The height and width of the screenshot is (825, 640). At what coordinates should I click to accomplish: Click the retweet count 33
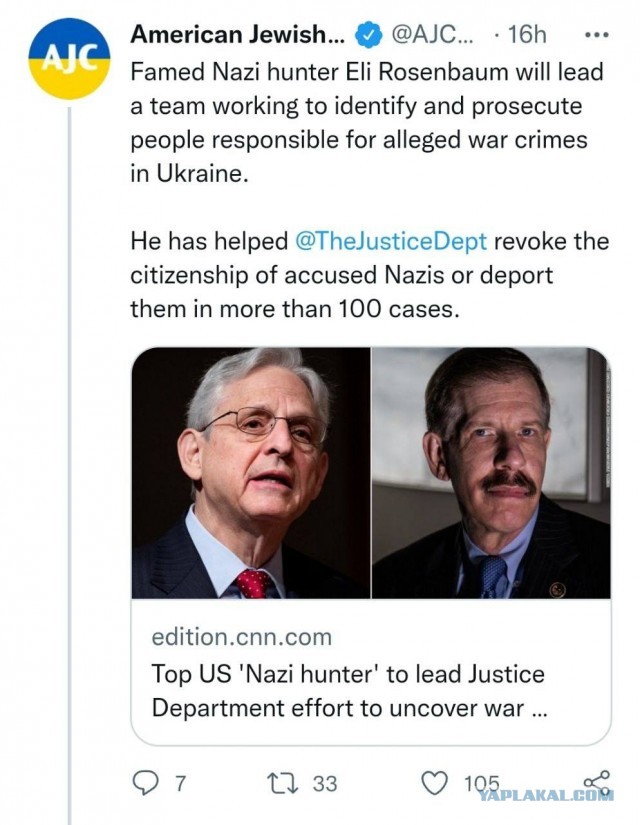[324, 784]
